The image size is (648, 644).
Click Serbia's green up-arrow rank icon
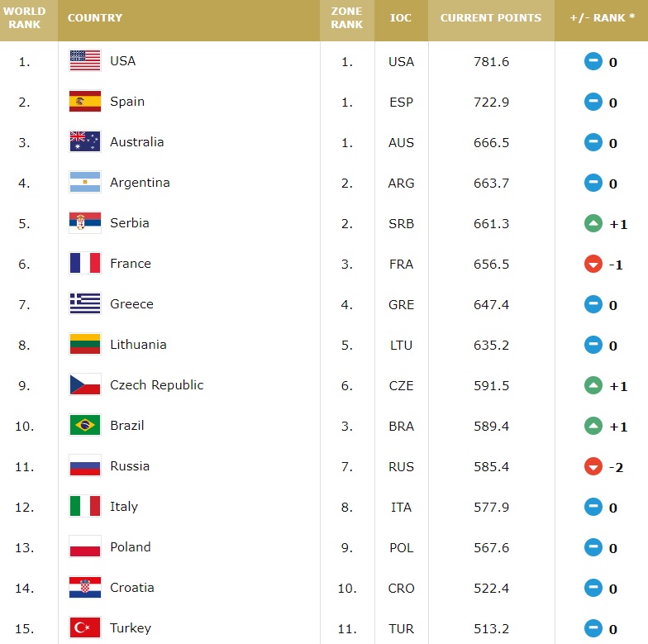pyautogui.click(x=593, y=224)
